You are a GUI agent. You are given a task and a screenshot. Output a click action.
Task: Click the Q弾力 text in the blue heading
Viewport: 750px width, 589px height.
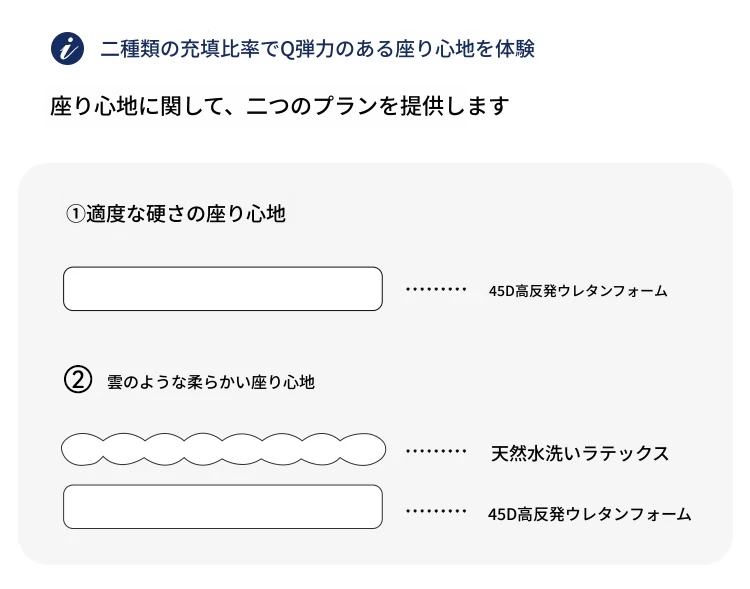click(300, 49)
